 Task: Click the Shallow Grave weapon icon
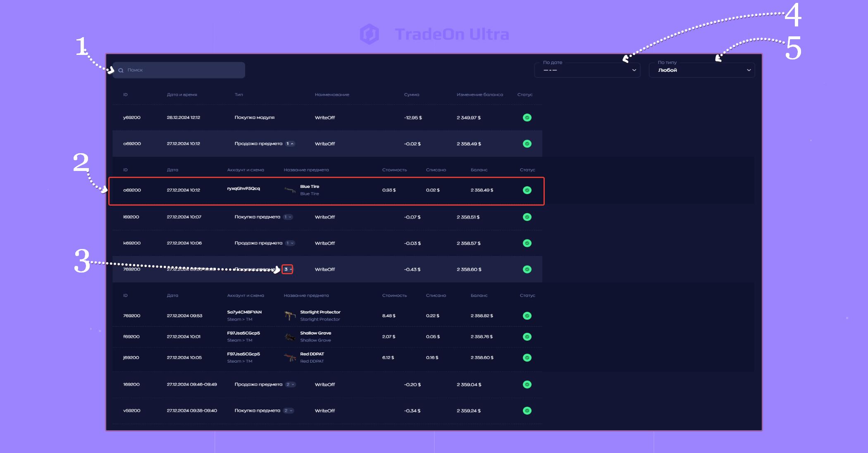point(290,337)
